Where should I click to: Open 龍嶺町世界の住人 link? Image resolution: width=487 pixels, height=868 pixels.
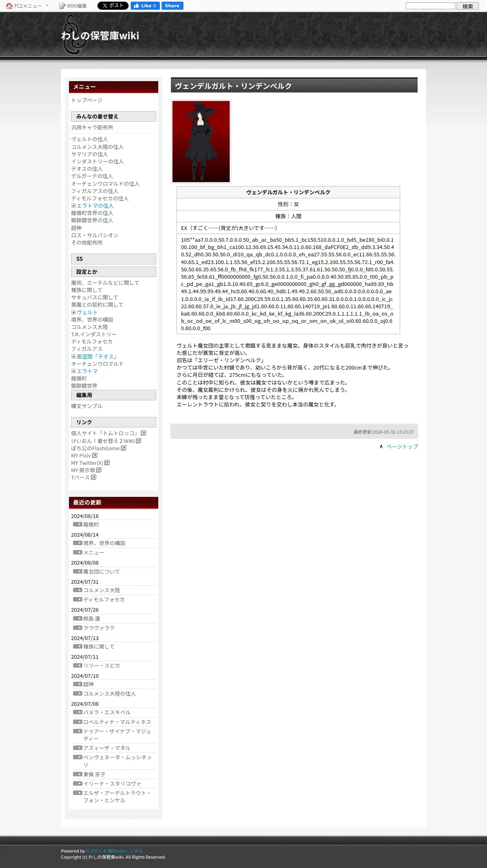pyautogui.click(x=92, y=213)
